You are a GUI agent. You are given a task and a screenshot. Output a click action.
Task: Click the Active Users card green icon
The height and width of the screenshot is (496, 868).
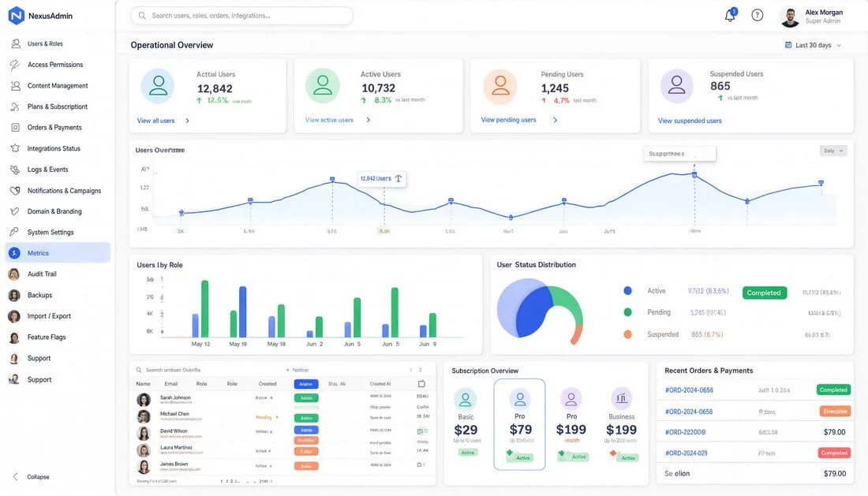pyautogui.click(x=323, y=86)
